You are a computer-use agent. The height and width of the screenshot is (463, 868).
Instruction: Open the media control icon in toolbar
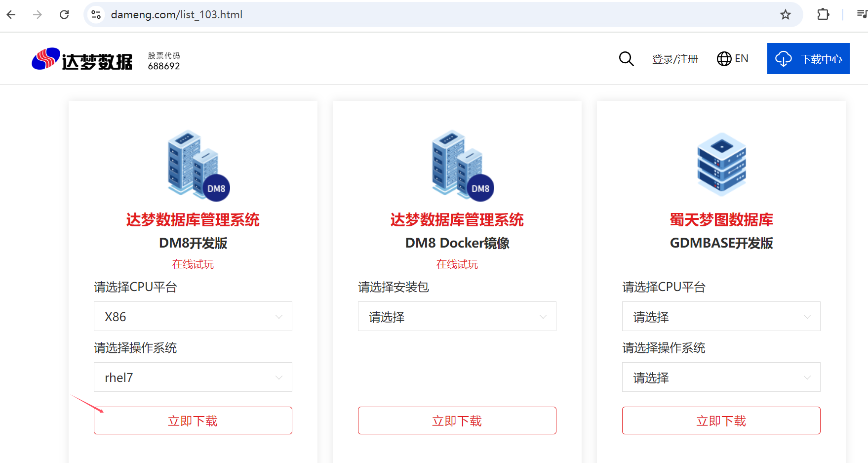click(862, 15)
